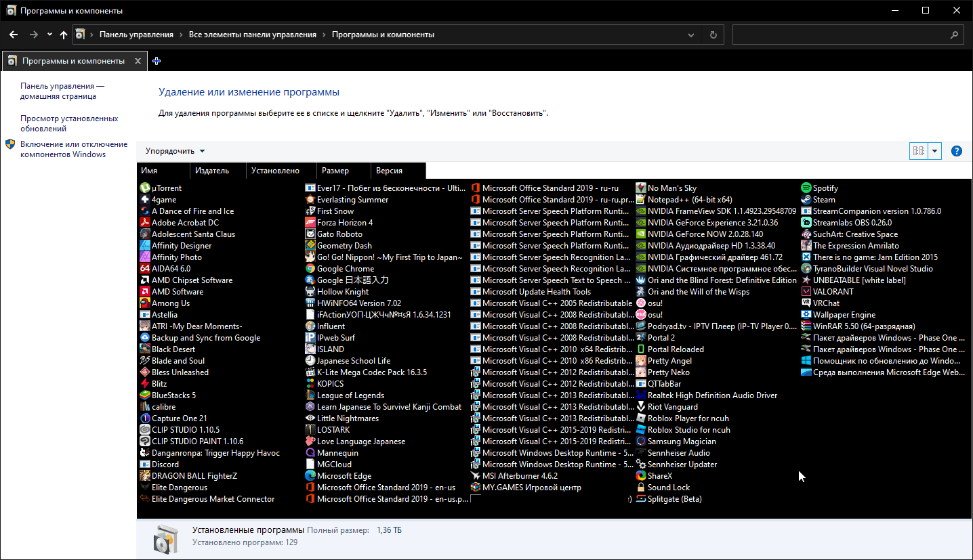Navigate back with the back arrow

pyautogui.click(x=14, y=35)
